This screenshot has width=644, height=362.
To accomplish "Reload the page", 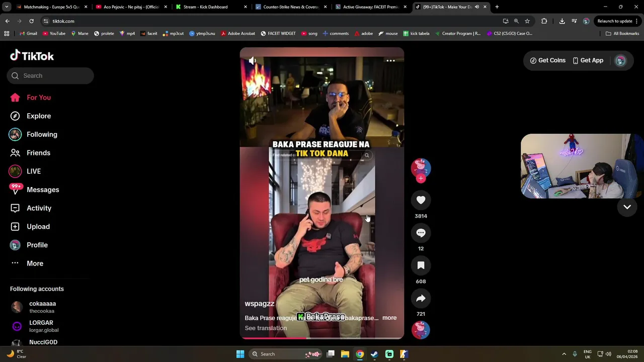I will [x=31, y=21].
